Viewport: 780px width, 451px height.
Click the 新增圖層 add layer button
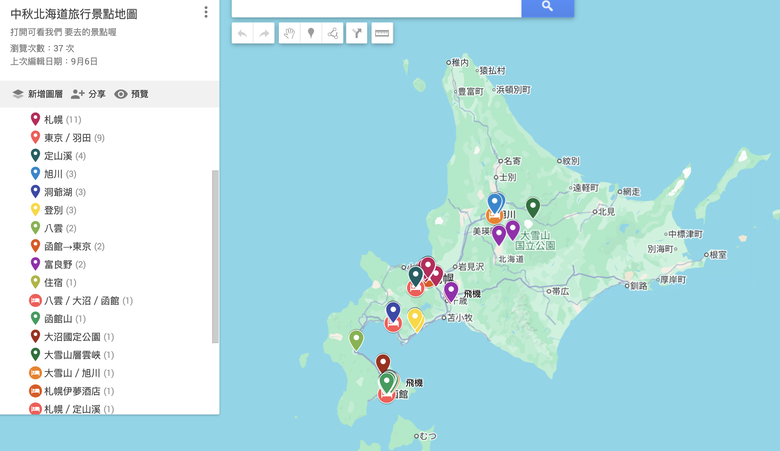pos(38,94)
